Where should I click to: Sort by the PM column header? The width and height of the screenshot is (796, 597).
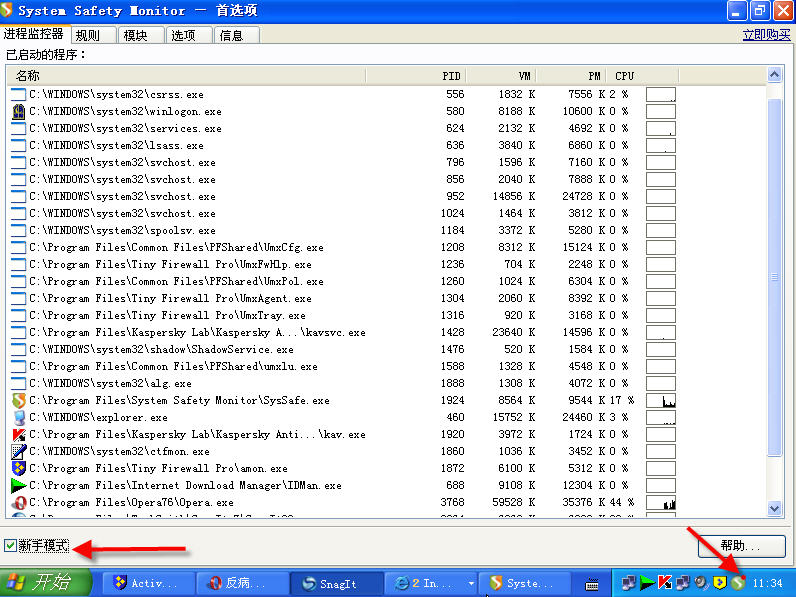click(x=572, y=76)
